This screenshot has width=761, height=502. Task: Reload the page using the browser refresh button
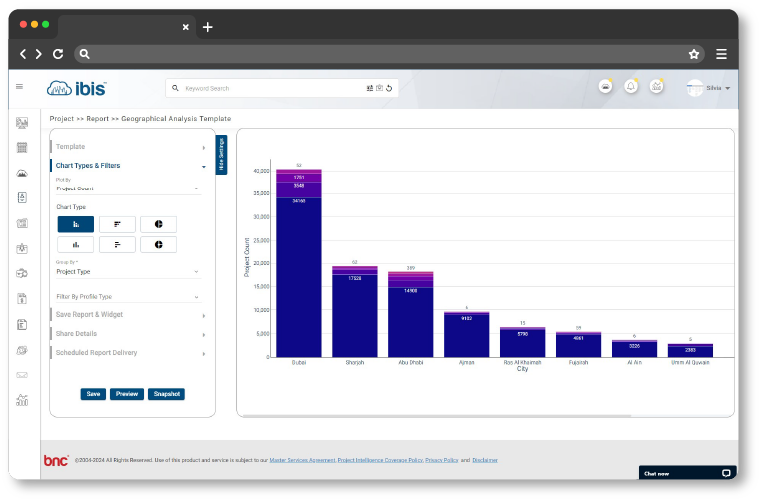[58, 54]
